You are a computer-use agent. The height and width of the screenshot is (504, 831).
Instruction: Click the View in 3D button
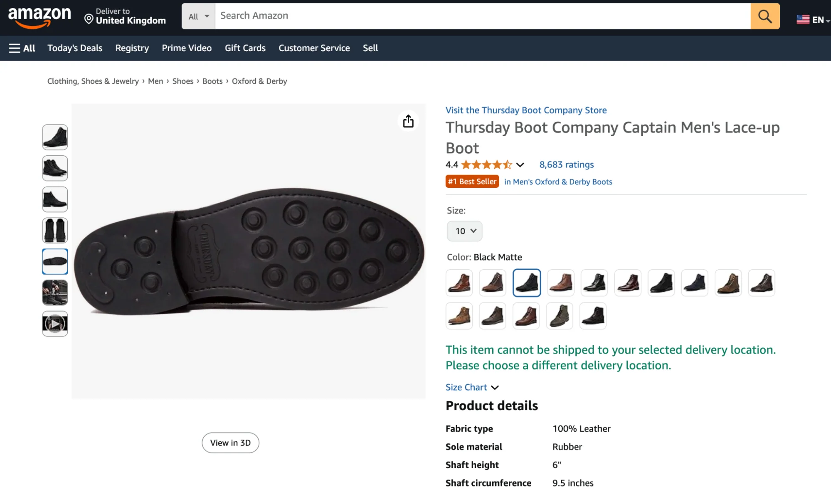pyautogui.click(x=230, y=443)
